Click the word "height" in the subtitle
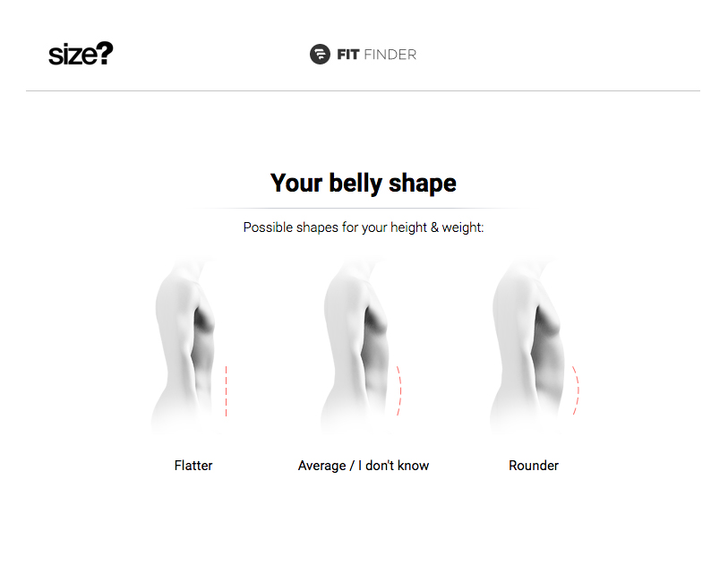728x574 pixels. 408,227
